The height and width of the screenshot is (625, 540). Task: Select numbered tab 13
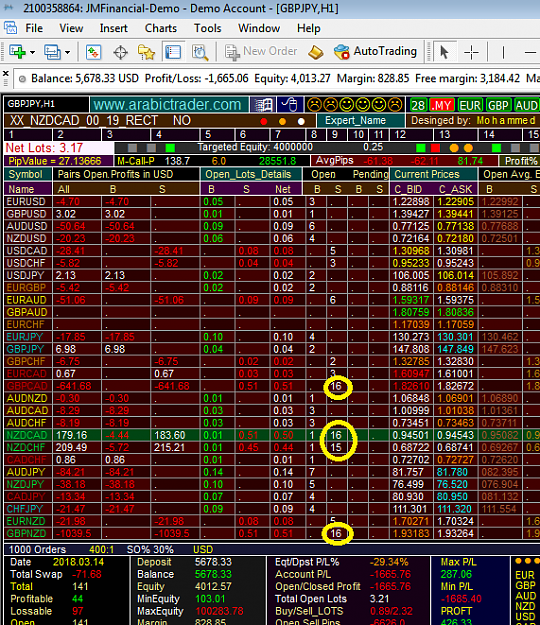(456, 134)
